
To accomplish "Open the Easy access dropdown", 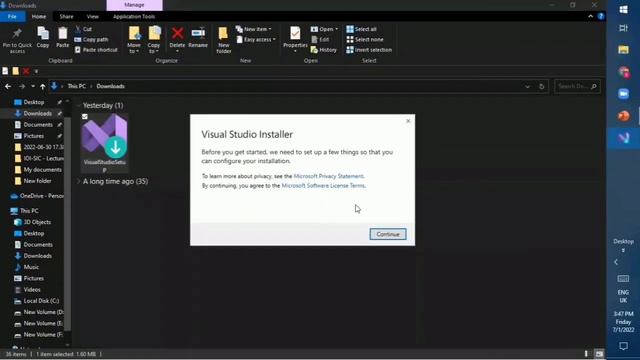I will pos(256,40).
